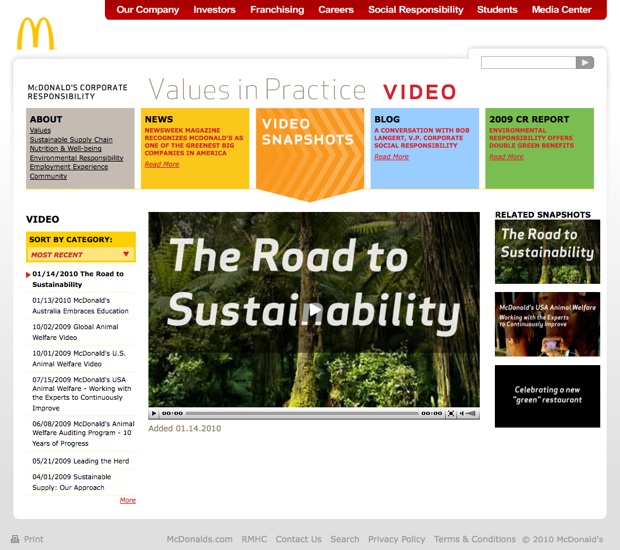Viewport: 620px width, 550px height.
Task: Open the Celebrating a new green restaurant thumbnail
Action: pyautogui.click(x=547, y=396)
